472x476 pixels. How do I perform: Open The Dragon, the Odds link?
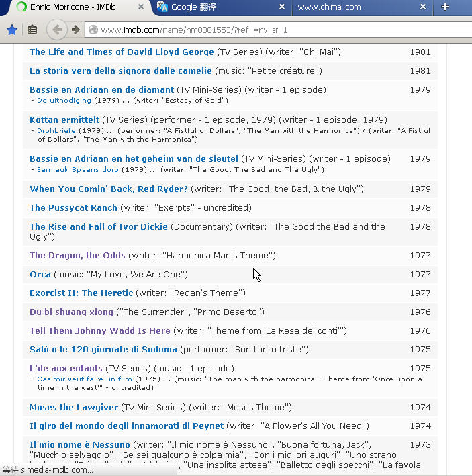[x=77, y=255]
